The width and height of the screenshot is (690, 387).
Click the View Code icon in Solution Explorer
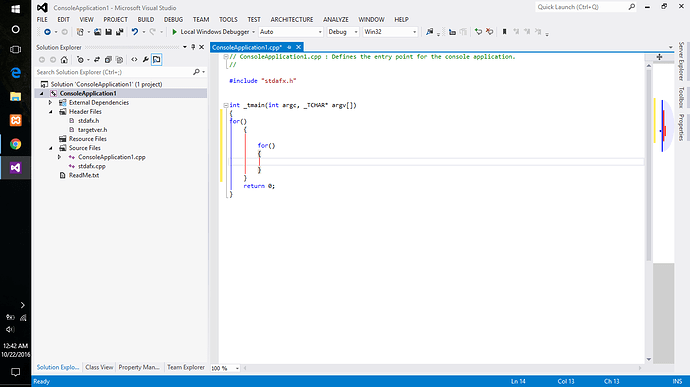(x=134, y=59)
